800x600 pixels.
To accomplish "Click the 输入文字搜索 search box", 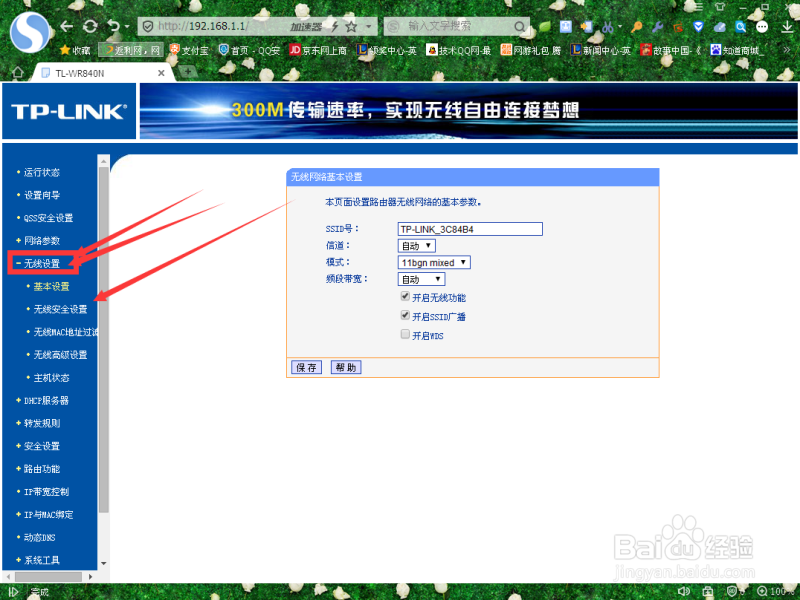I will [x=457, y=27].
